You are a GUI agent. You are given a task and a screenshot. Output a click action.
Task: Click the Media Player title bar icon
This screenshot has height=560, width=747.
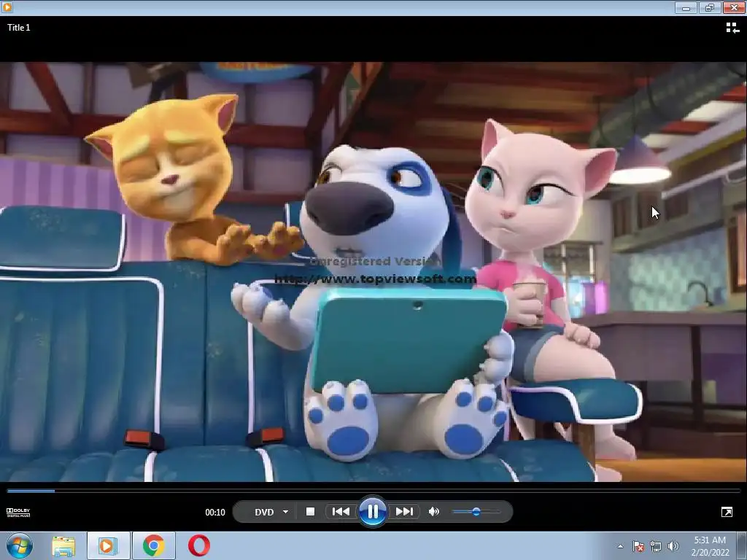tap(7, 7)
